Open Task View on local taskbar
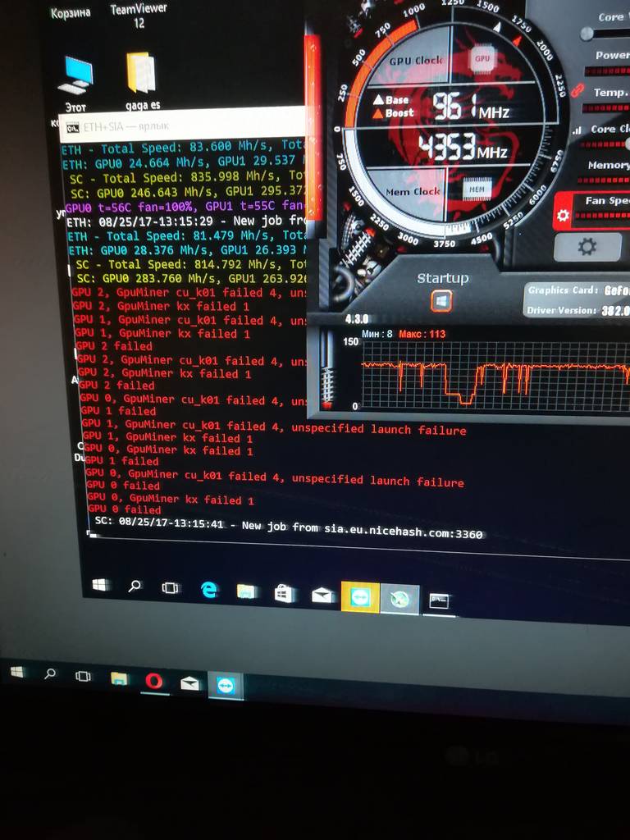 (x=83, y=676)
